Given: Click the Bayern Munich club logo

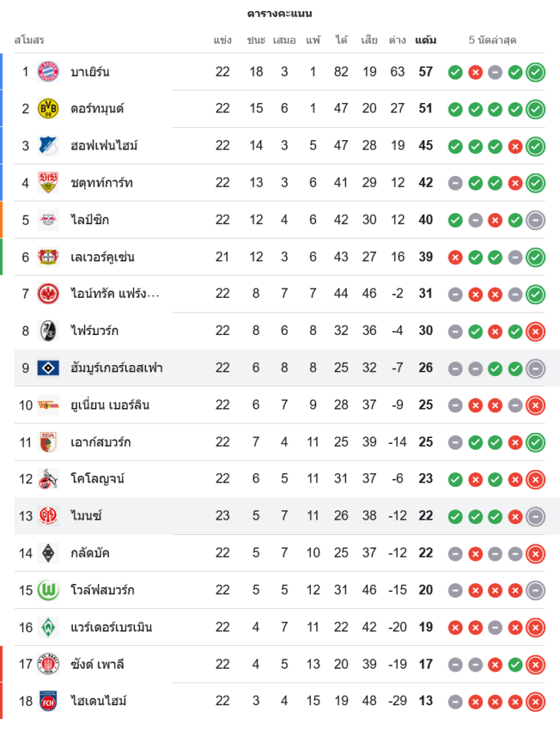Looking at the screenshot, I should [48, 72].
